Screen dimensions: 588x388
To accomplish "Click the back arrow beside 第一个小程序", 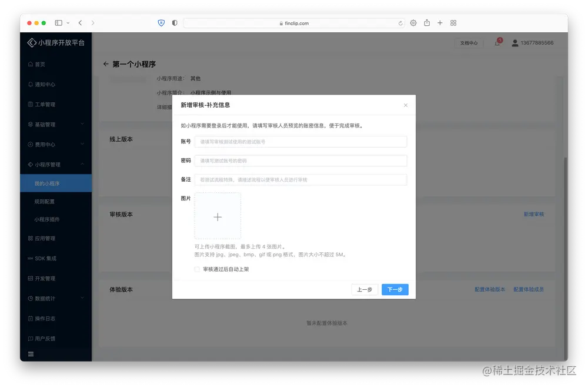I will pyautogui.click(x=106, y=64).
